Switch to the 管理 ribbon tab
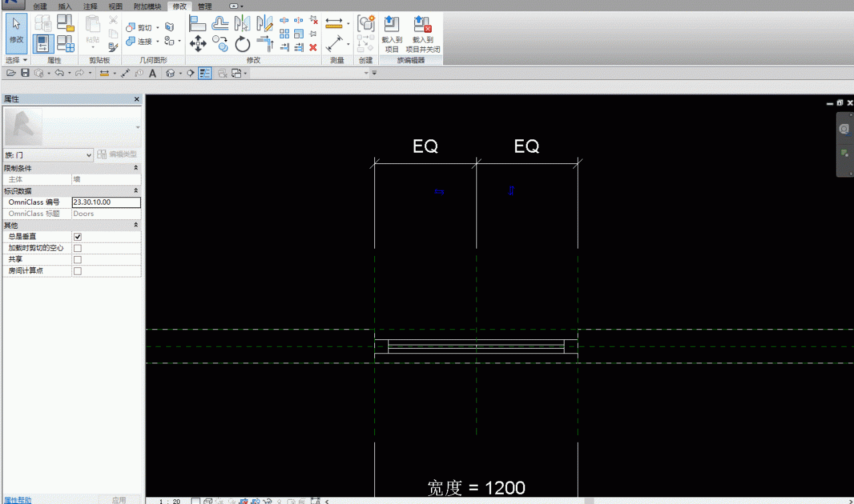 (205, 7)
